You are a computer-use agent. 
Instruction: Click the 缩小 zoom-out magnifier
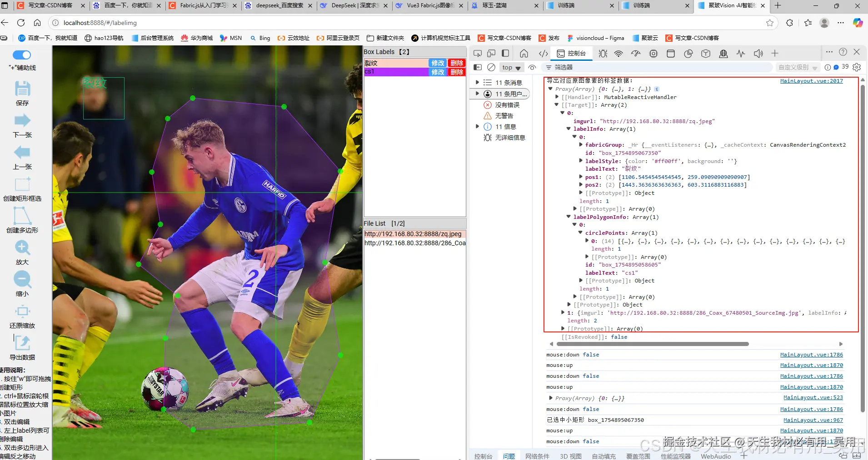tap(22, 280)
